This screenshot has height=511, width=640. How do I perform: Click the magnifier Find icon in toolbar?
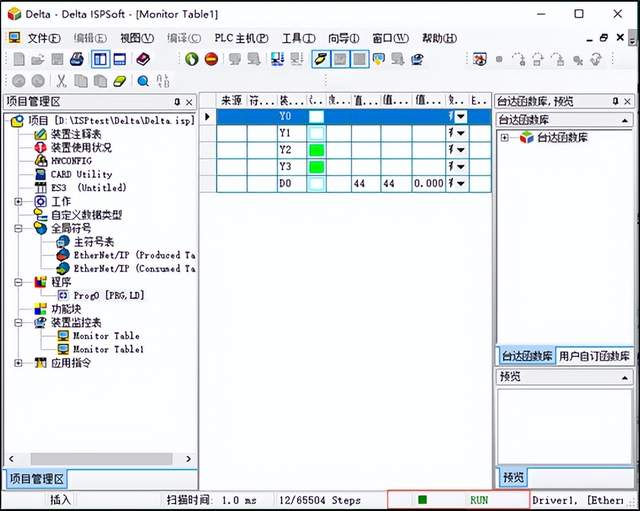[142, 81]
